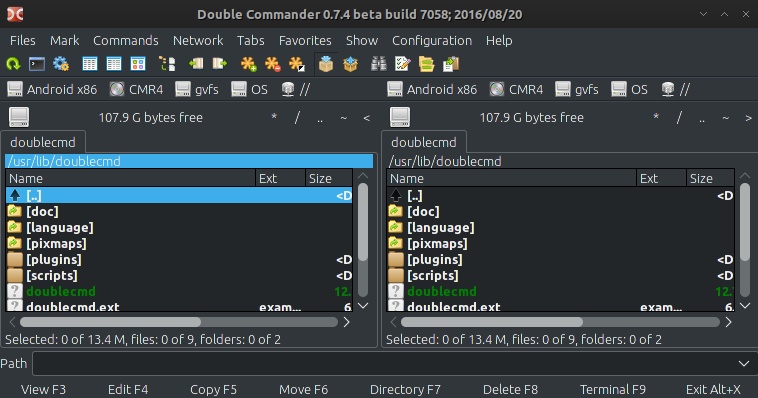Click the left panel // network drive button
Image resolution: width=758 pixels, height=398 pixels.
tap(296, 89)
